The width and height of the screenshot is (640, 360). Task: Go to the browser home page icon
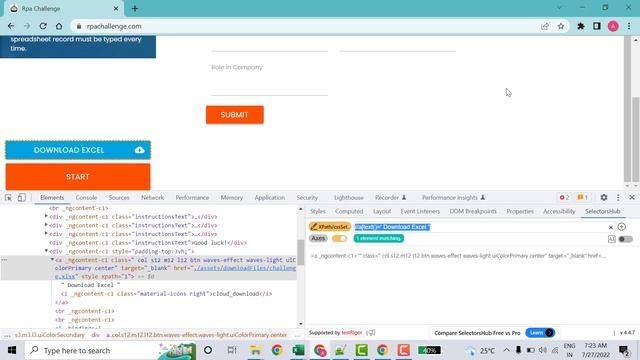pyautogui.click(x=59, y=26)
